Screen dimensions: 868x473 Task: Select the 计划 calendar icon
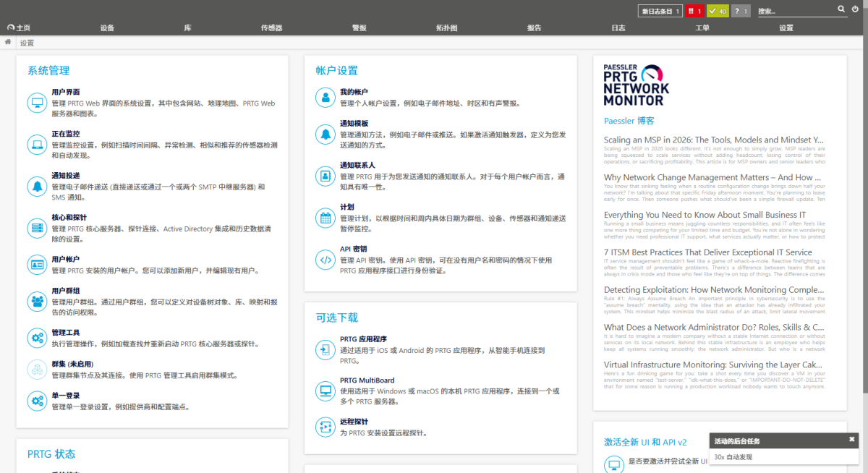324,218
